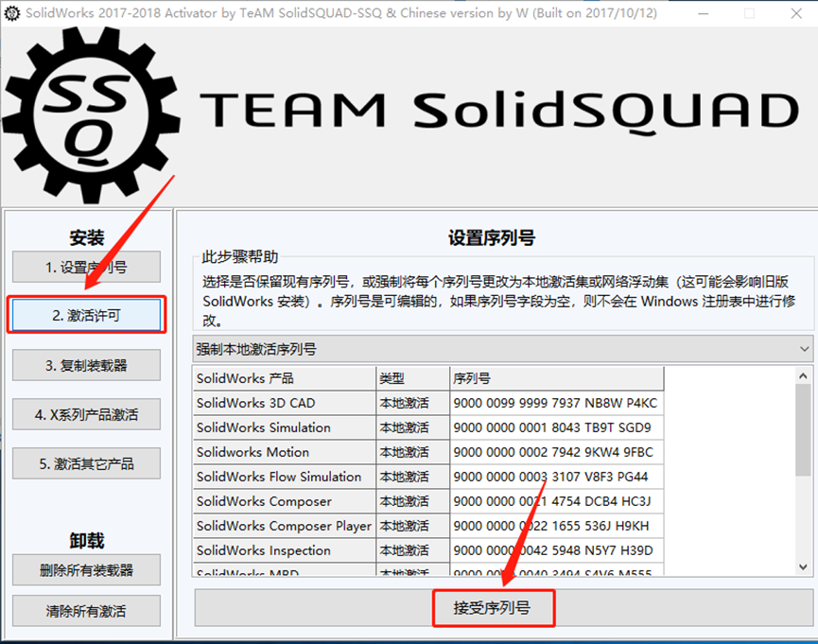Click the "接受序列号" button
The image size is (818, 644).
[496, 608]
